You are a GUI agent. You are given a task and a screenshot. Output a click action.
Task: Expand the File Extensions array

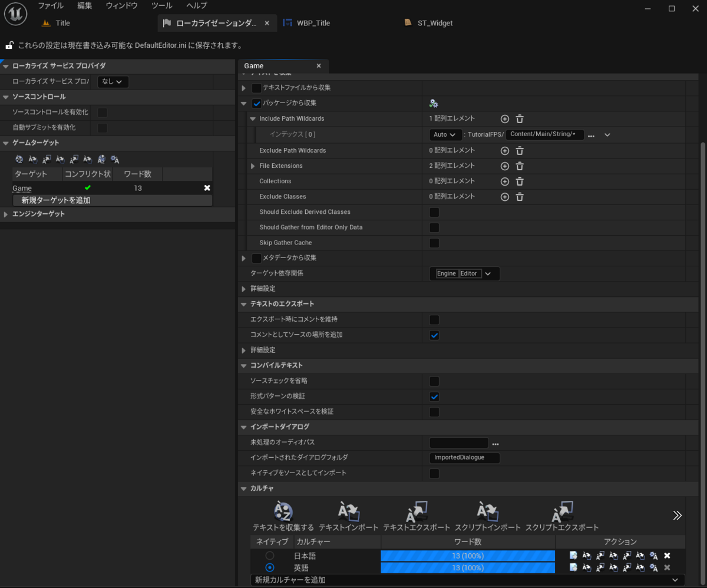click(253, 166)
